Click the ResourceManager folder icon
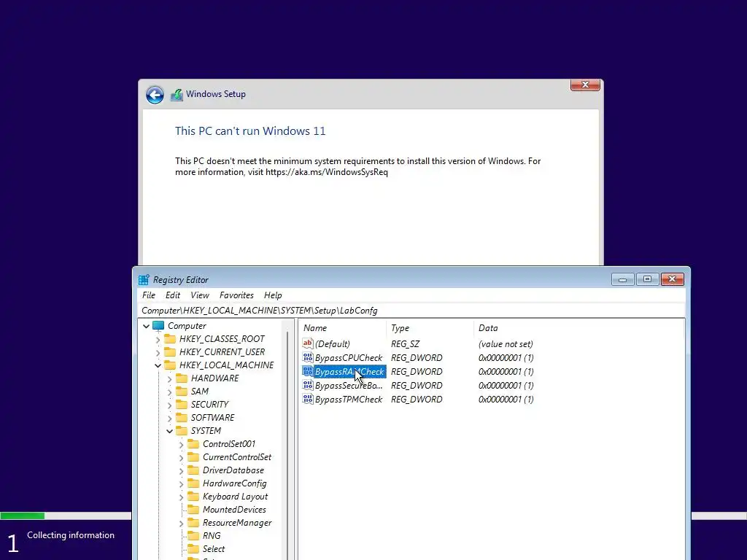Image resolution: width=747 pixels, height=560 pixels. pyautogui.click(x=193, y=523)
